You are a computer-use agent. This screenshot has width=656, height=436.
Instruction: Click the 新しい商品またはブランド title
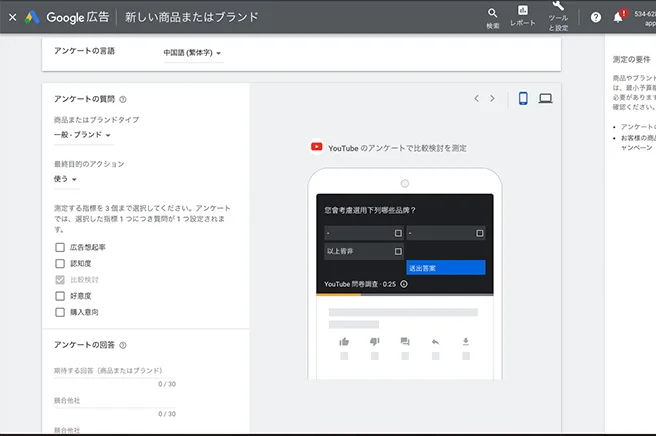pos(192,17)
